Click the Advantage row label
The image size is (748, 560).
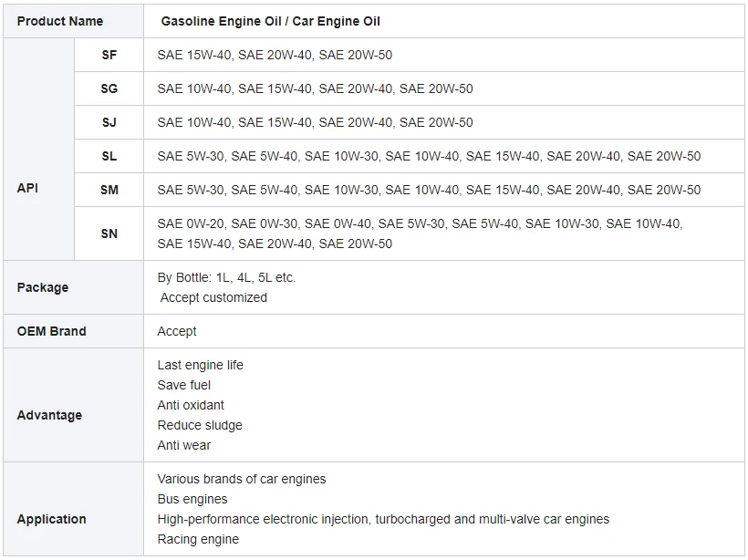[49, 415]
